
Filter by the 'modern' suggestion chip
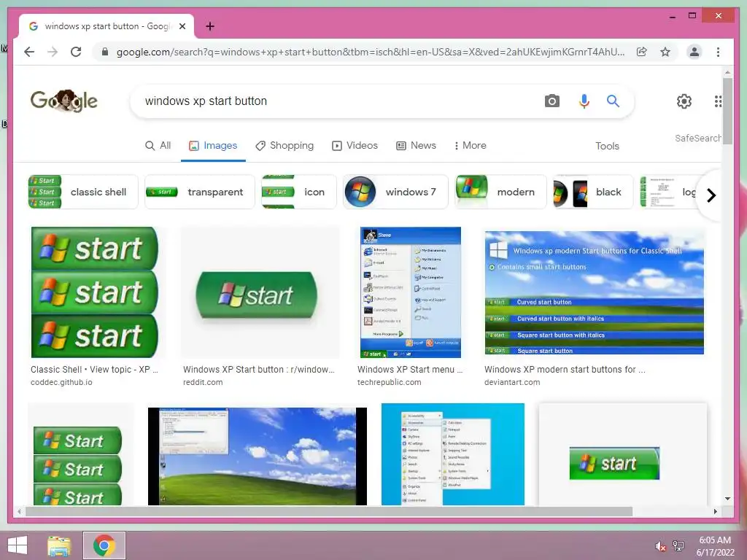coord(500,192)
